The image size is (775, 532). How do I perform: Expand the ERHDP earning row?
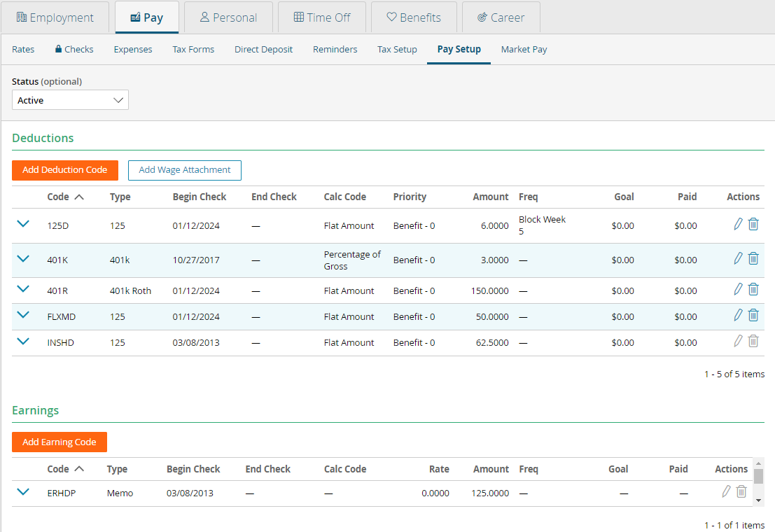pos(23,491)
